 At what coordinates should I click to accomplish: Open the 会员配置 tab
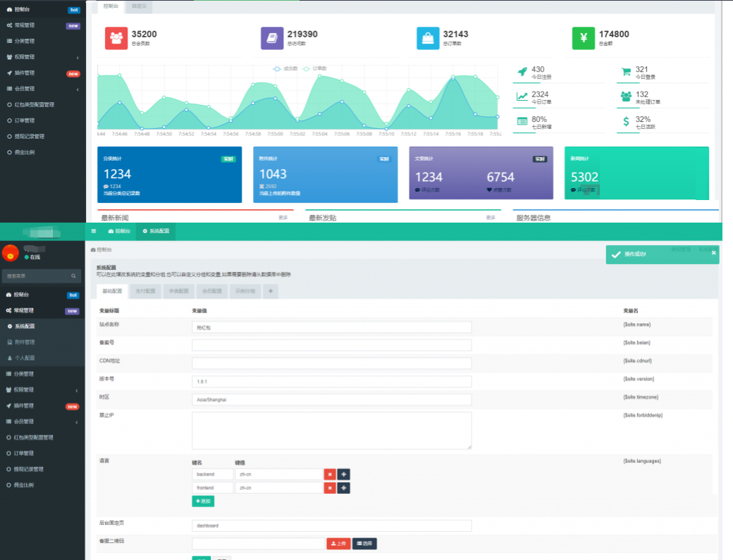pyautogui.click(x=211, y=291)
